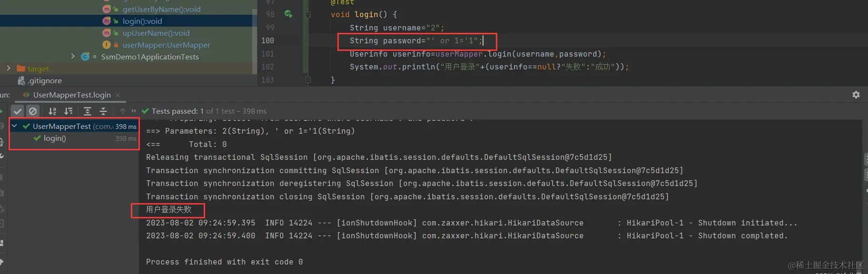
Task: Select login() test result row
Action: pyautogui.click(x=74, y=138)
